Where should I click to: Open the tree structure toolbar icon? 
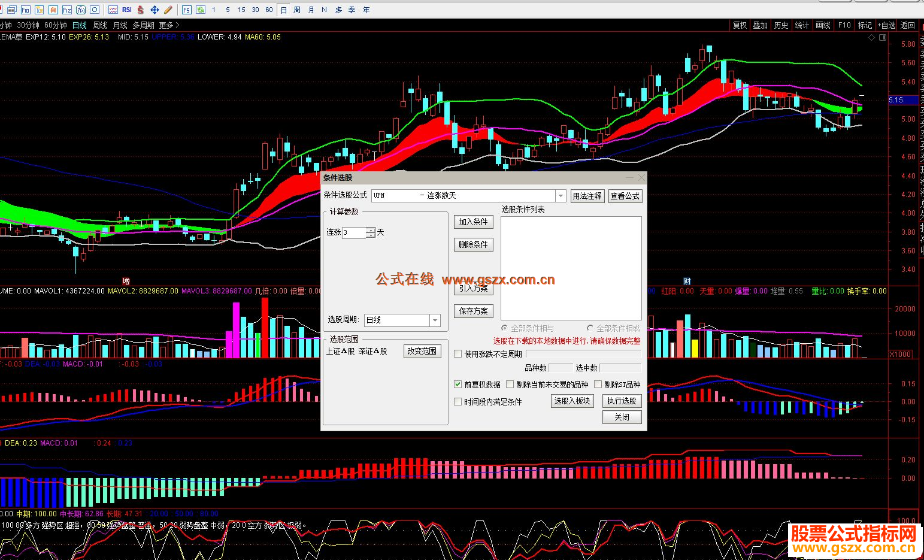tap(39, 10)
